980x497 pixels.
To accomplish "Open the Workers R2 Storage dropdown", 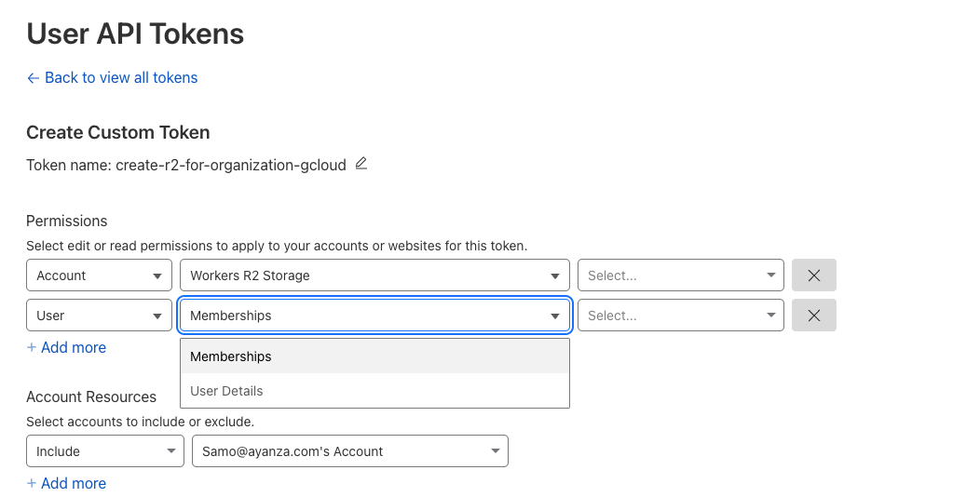I will tap(374, 275).
